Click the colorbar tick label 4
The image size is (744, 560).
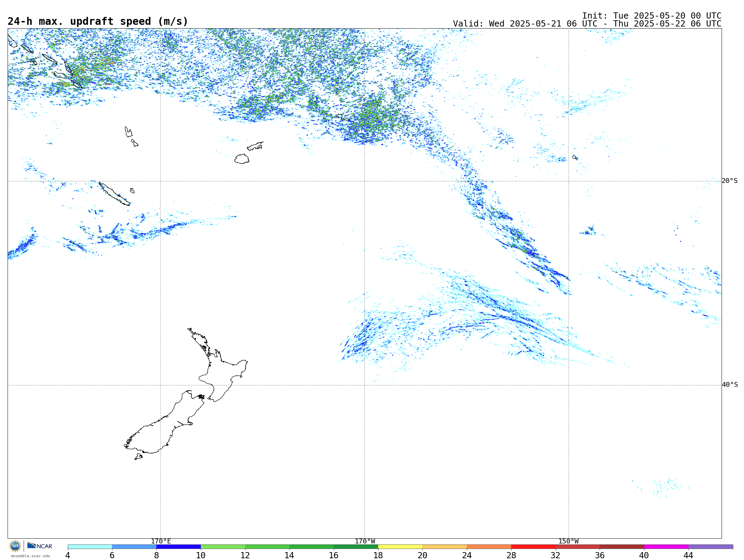(x=68, y=555)
